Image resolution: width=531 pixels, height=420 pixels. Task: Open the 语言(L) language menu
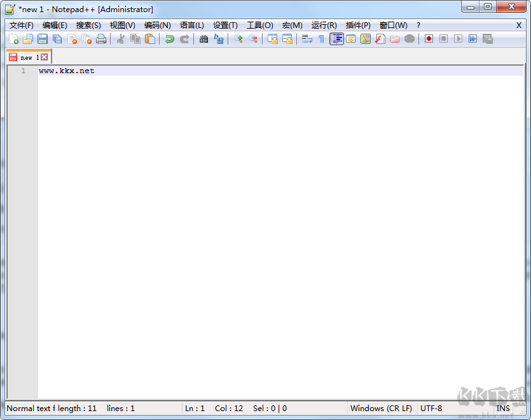[191, 25]
